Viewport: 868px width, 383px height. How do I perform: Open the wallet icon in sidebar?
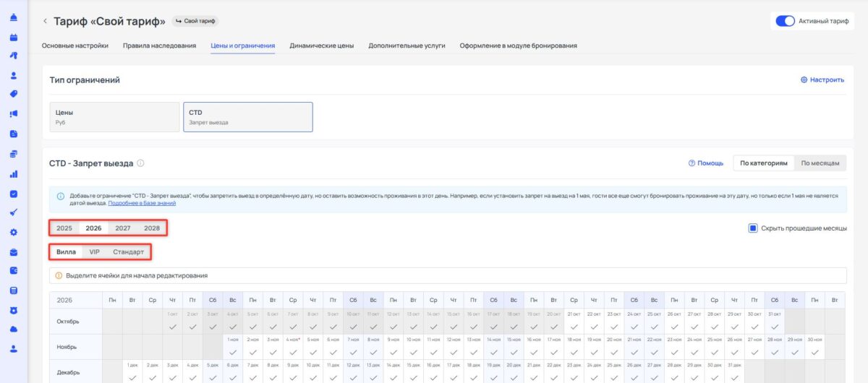point(14,271)
